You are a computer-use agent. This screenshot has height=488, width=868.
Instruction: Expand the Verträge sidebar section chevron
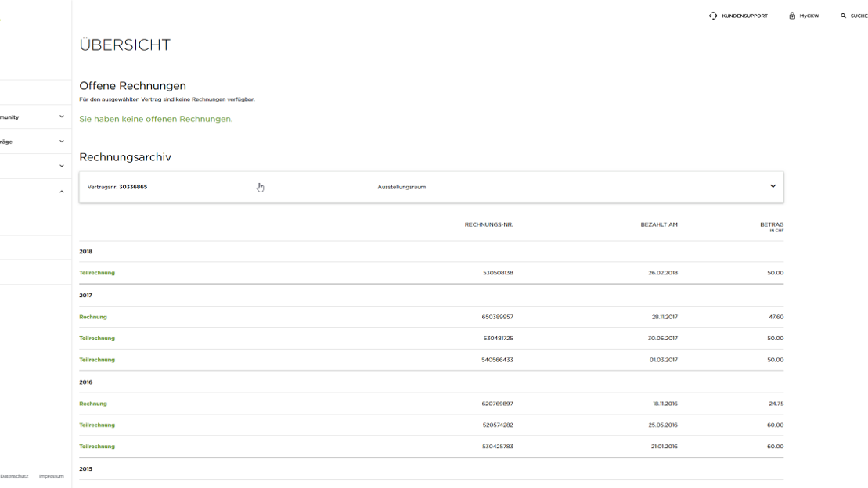tap(62, 142)
